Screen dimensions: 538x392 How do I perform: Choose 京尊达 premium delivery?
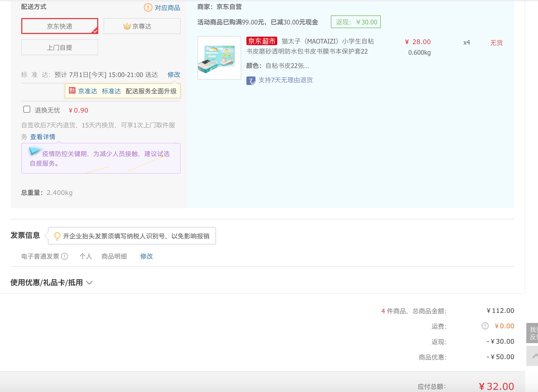(142, 26)
